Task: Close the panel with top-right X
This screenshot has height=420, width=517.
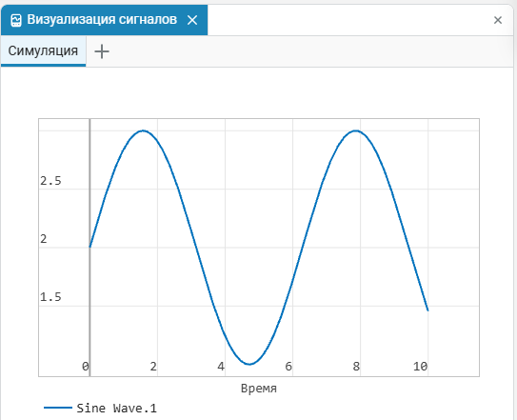Action: [x=498, y=20]
